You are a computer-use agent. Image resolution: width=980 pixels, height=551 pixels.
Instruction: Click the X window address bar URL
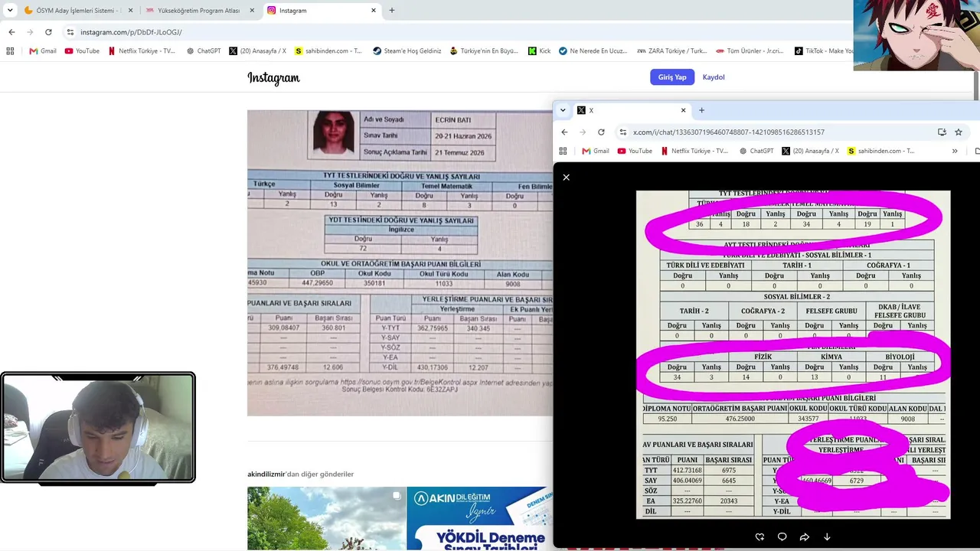pyautogui.click(x=729, y=132)
